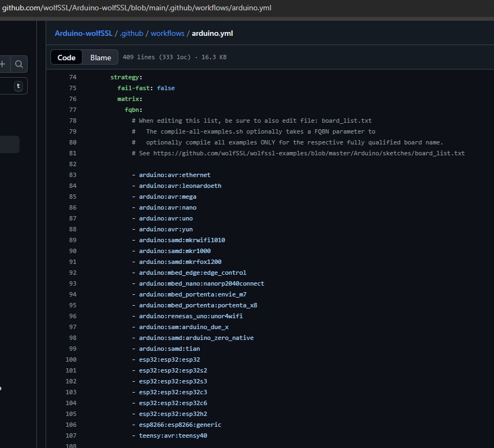This screenshot has height=448, width=494.
Task: Click the comment mentioning board_list.txt on line 78
Action: (x=252, y=121)
